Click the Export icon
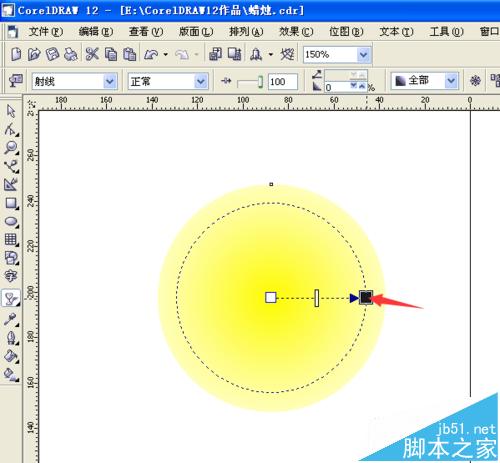The width and height of the screenshot is (500, 463). coord(234,54)
